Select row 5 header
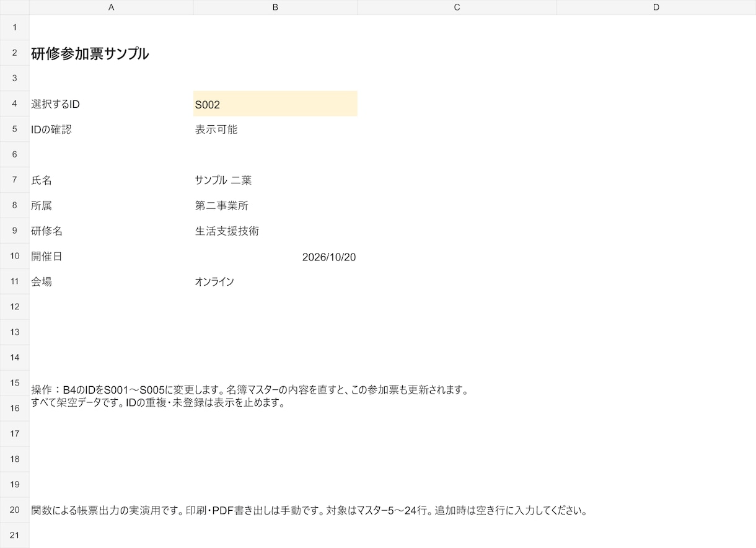 (x=14, y=129)
